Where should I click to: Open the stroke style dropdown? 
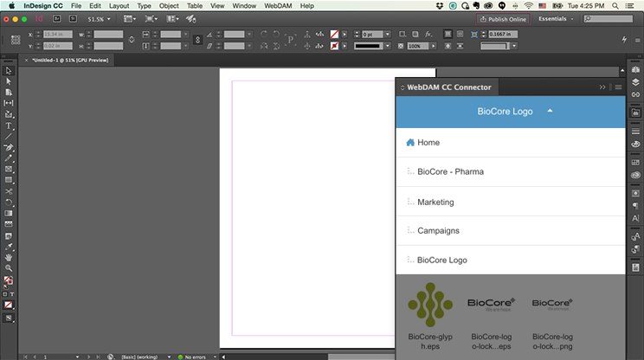388,46
